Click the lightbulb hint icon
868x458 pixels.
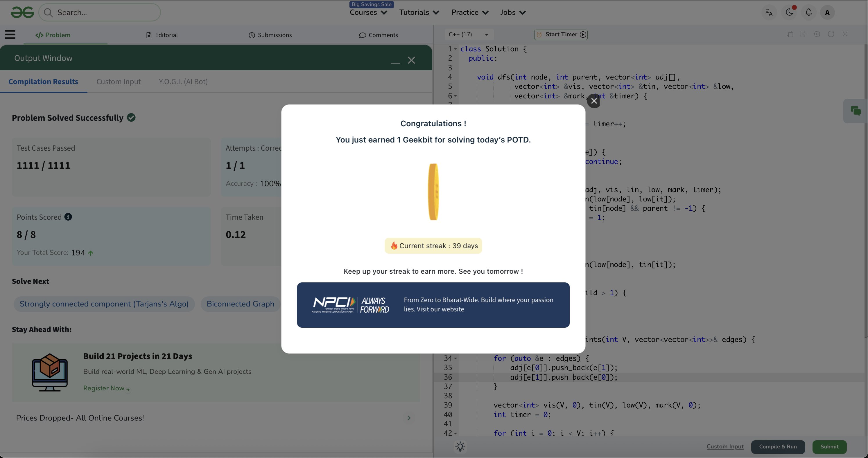[460, 447]
